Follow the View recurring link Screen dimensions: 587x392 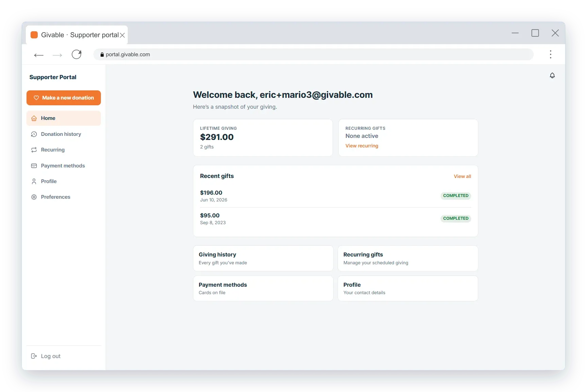coord(362,146)
